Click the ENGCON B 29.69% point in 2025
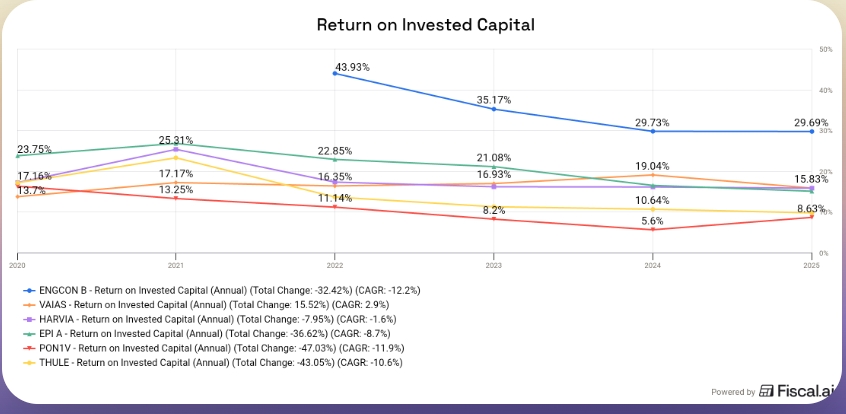846x414 pixels. click(811, 131)
